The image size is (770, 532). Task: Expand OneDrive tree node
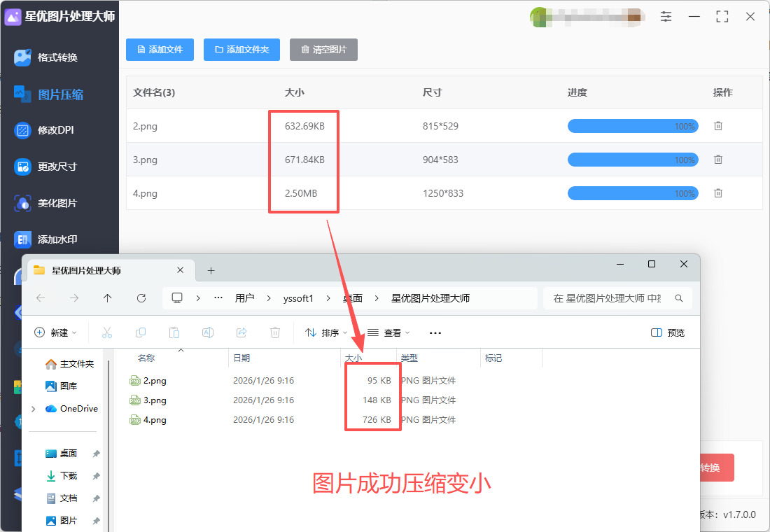34,409
